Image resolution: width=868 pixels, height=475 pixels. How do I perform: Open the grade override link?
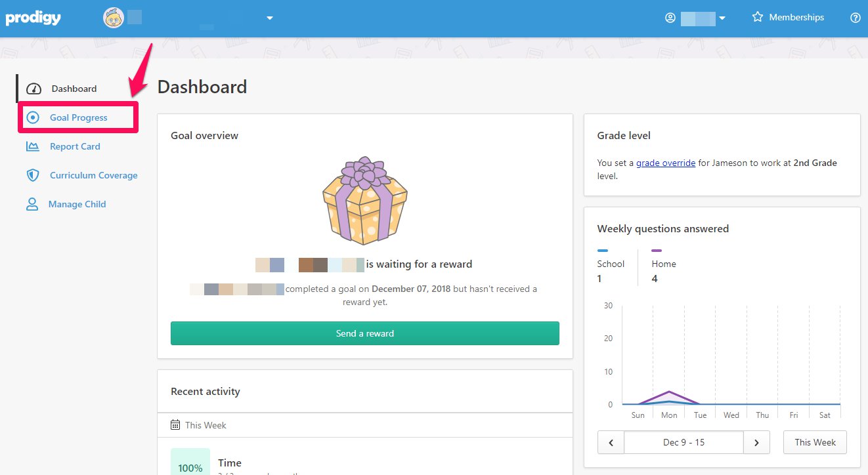[666, 163]
